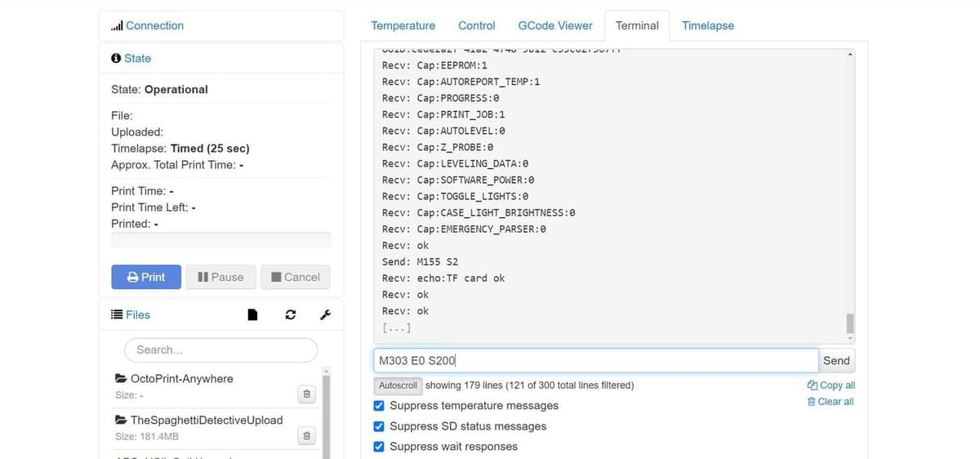Click the file Search field
The height and width of the screenshot is (459, 980).
click(x=220, y=350)
